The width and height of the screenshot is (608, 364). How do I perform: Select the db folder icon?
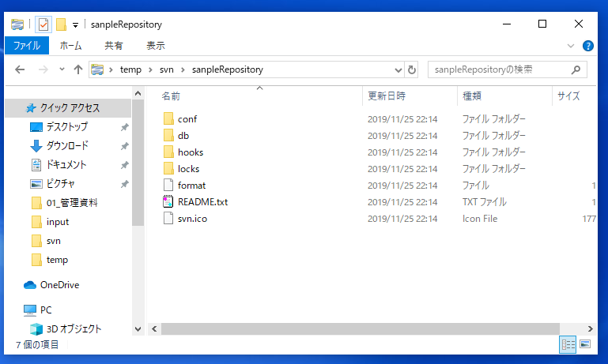(168, 136)
